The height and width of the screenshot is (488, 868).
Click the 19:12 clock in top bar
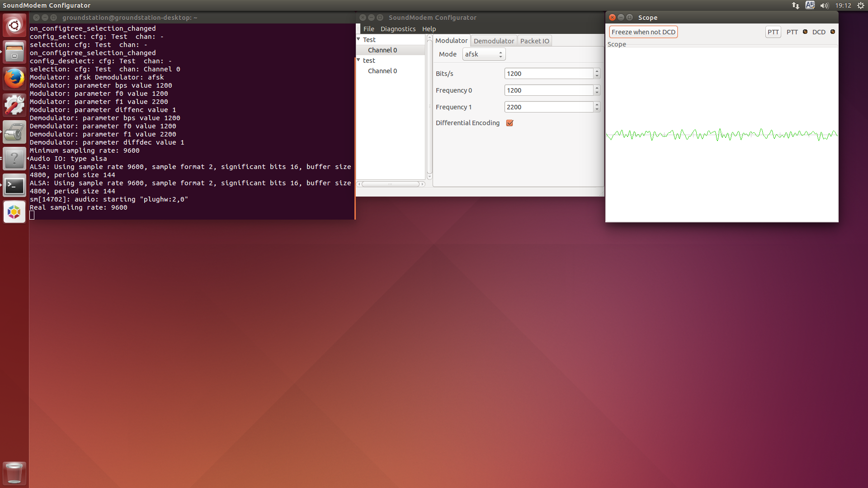coord(843,5)
